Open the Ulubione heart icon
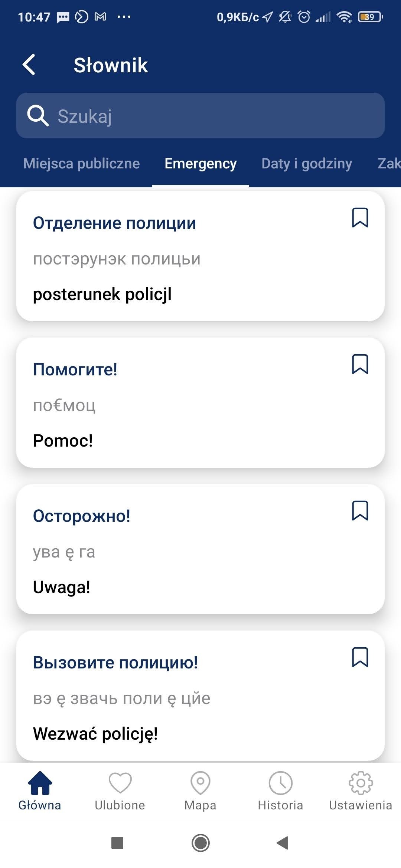 (x=120, y=784)
